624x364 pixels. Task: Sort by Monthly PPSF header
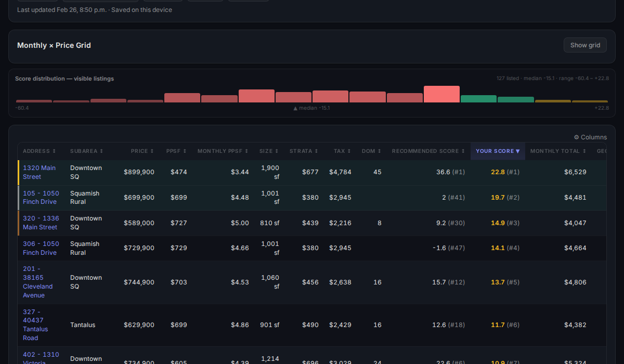coord(223,151)
